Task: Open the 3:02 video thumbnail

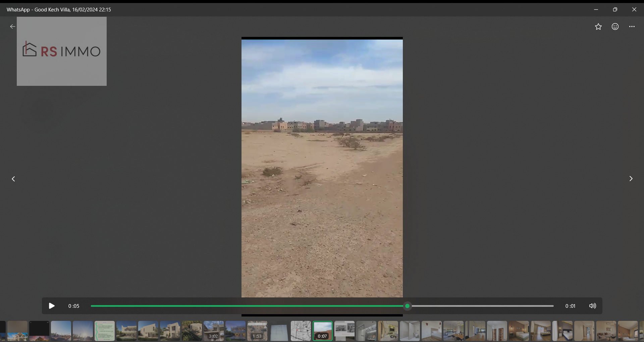Action: click(214, 331)
